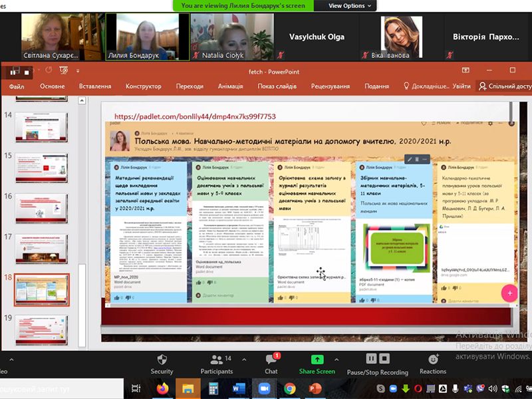
Task: Click Лилия Бондарук's video tile
Action: point(147,37)
